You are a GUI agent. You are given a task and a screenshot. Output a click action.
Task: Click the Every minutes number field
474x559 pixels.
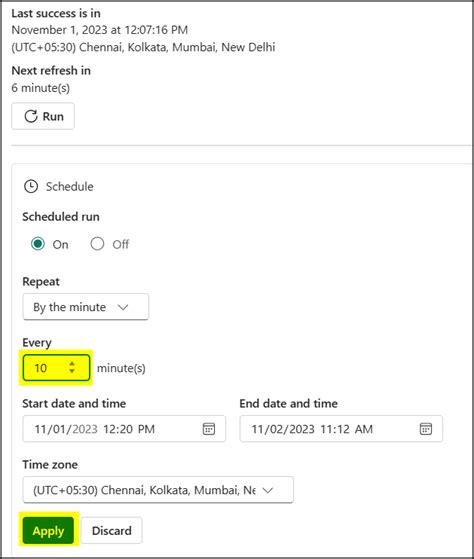[x=56, y=368]
